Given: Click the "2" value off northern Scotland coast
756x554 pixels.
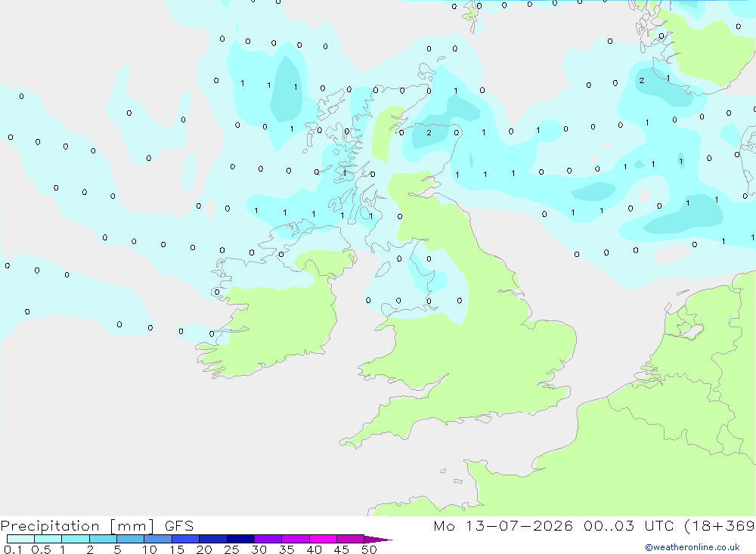Looking at the screenshot, I should tap(429, 132).
